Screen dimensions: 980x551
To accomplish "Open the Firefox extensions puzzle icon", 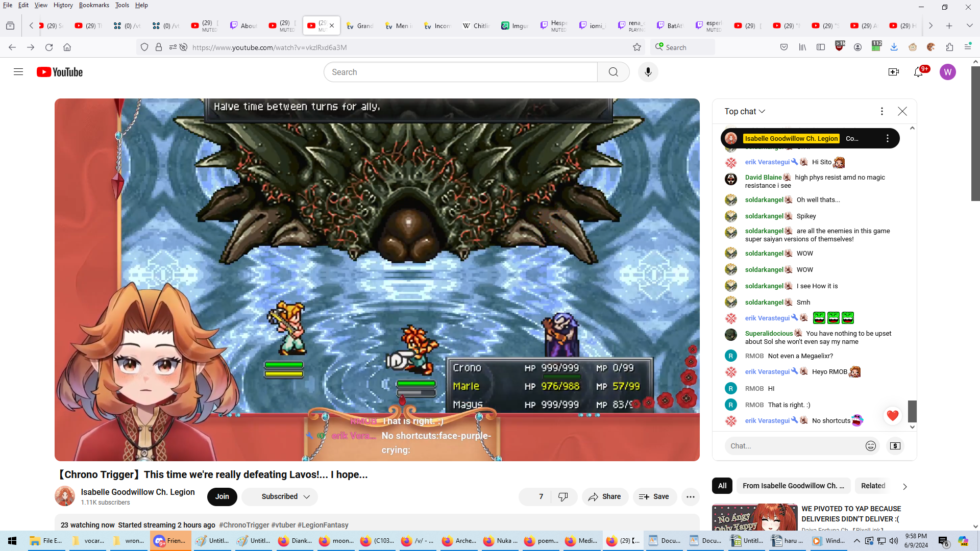I will (x=949, y=47).
